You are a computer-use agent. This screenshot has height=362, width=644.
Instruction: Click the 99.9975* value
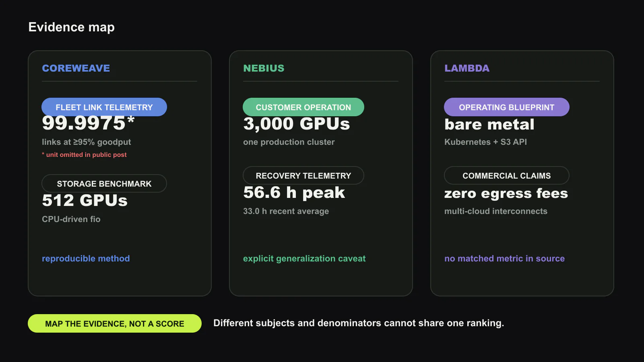[88, 123]
